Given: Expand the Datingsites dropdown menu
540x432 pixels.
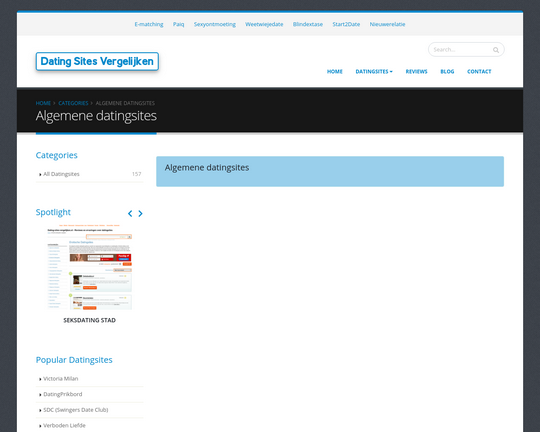Looking at the screenshot, I should click(374, 71).
